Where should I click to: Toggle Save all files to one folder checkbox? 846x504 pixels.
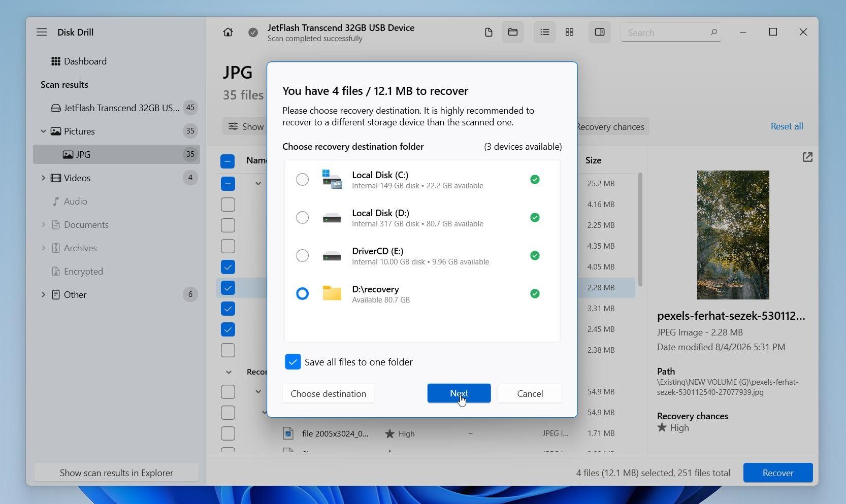pos(292,362)
